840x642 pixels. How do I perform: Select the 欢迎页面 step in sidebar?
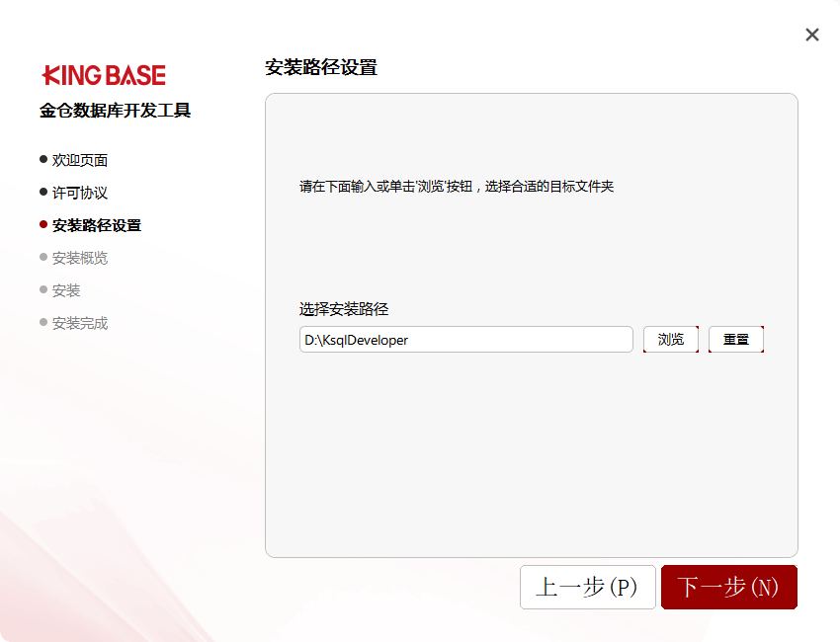coord(80,160)
